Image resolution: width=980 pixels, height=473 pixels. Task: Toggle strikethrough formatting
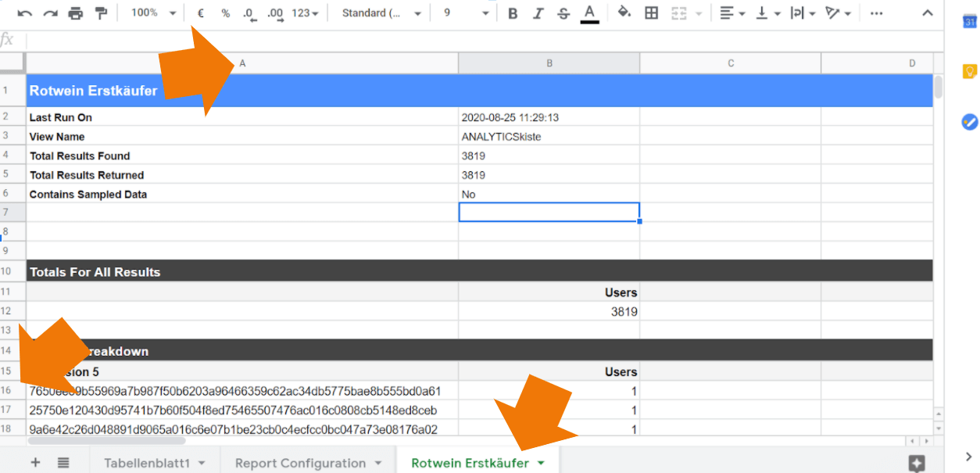tap(563, 13)
